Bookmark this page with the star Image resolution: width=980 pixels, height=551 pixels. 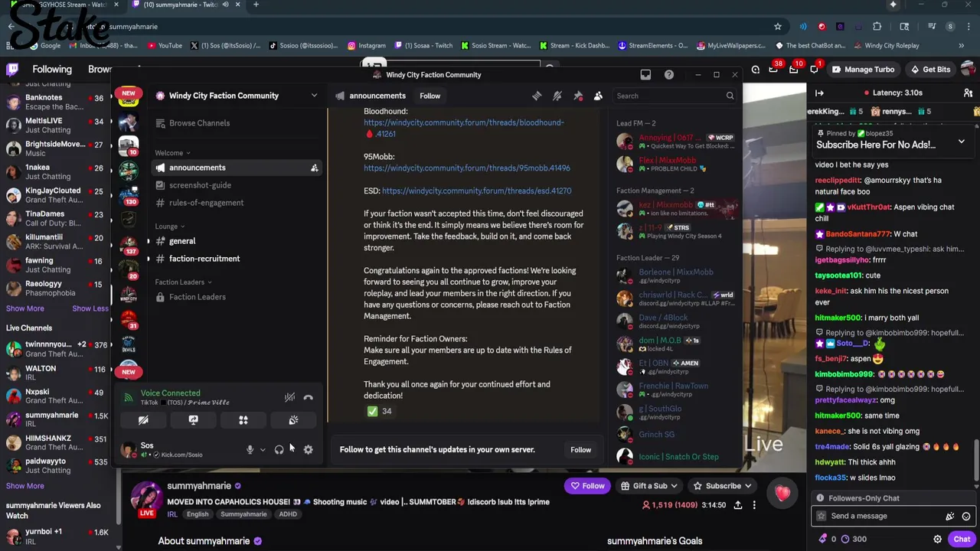click(x=778, y=27)
